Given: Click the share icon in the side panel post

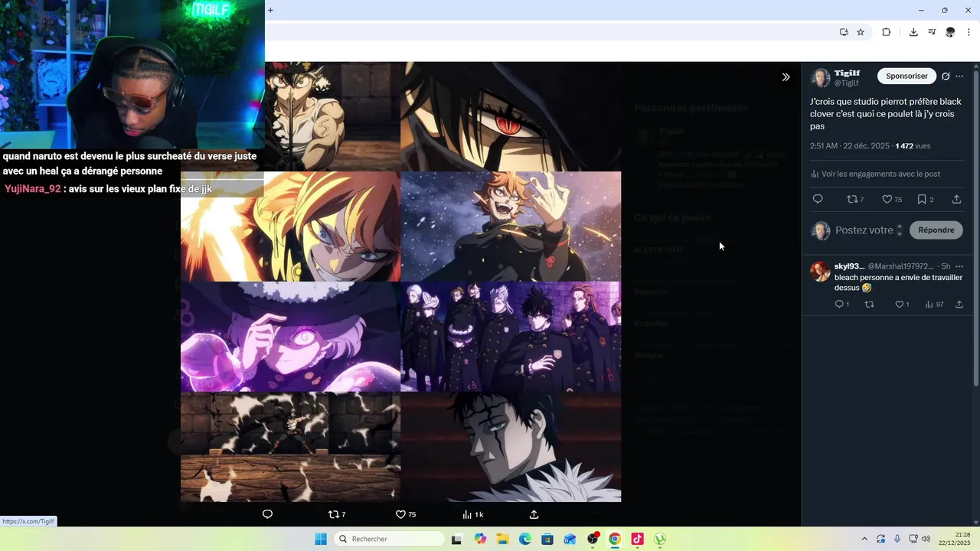Looking at the screenshot, I should 956,199.
